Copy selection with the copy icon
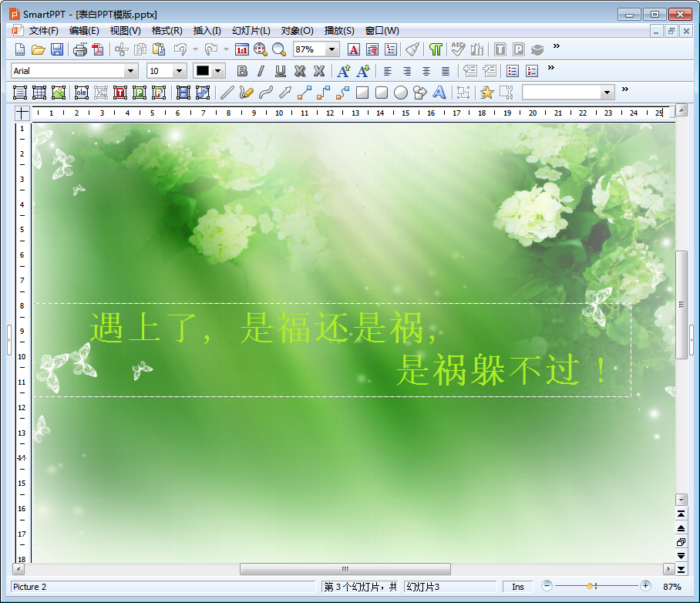Image resolution: width=700 pixels, height=603 pixels. pyautogui.click(x=140, y=49)
